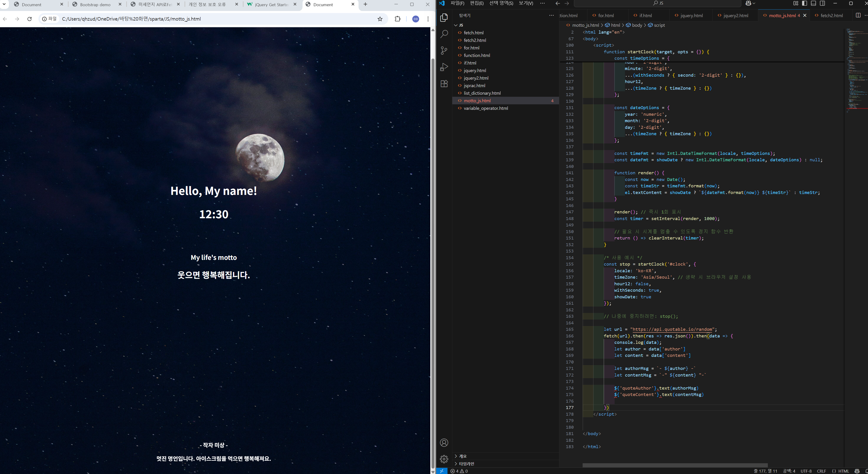Open list_dictionary.html in the Explorer
The height and width of the screenshot is (474, 868).
(505, 93)
